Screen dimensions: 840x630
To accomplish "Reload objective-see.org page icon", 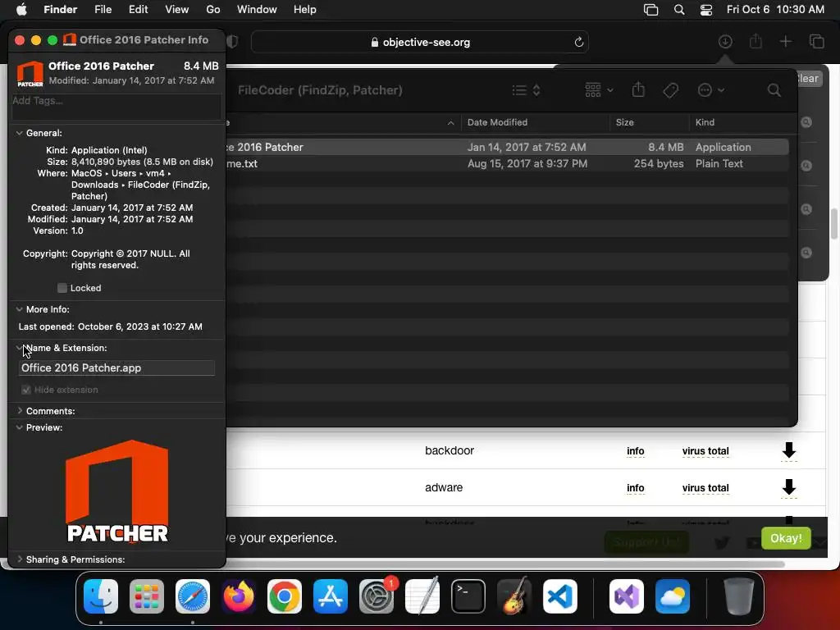I will (578, 43).
